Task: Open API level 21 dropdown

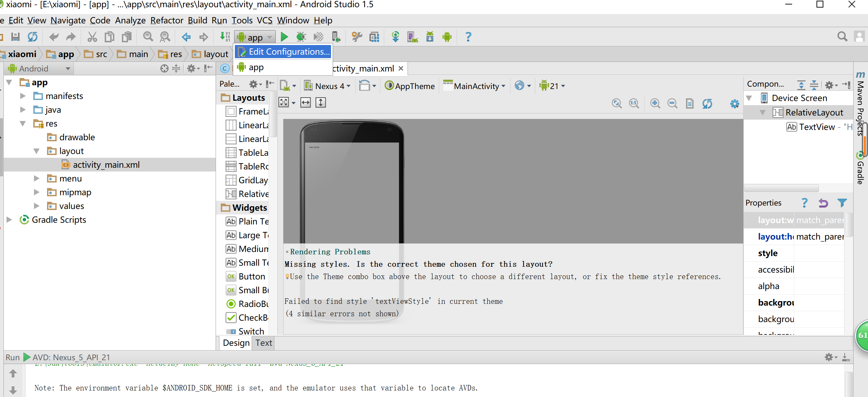Action: point(552,86)
